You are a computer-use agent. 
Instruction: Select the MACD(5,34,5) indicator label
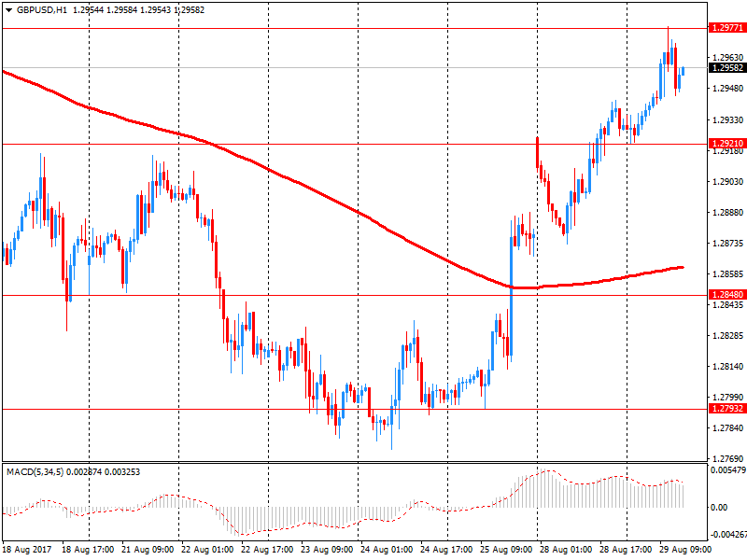[35, 472]
